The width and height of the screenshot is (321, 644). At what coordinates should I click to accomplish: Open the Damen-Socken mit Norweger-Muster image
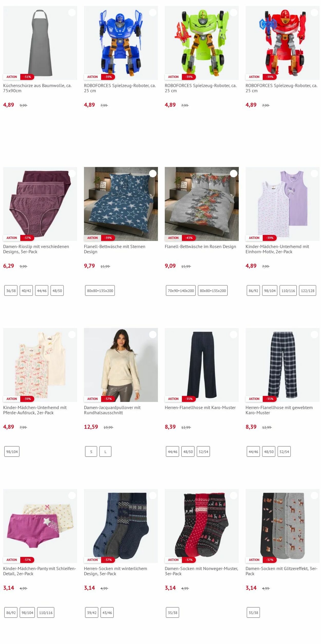pos(202,526)
